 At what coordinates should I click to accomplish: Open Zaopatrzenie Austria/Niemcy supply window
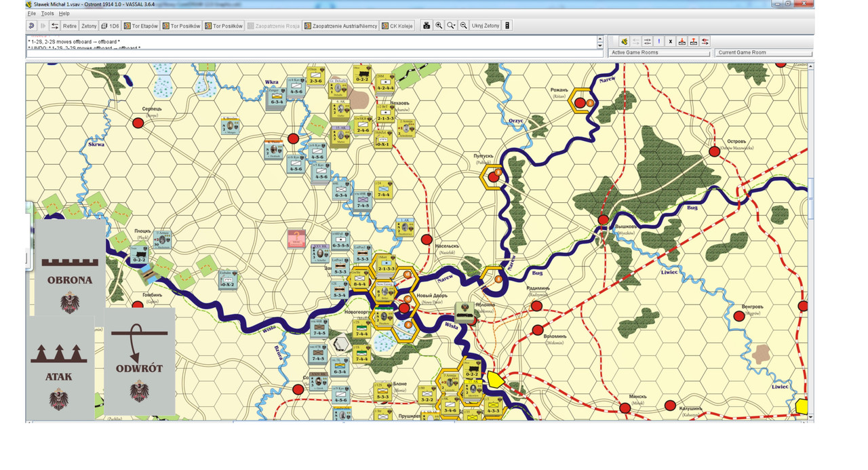point(341,26)
